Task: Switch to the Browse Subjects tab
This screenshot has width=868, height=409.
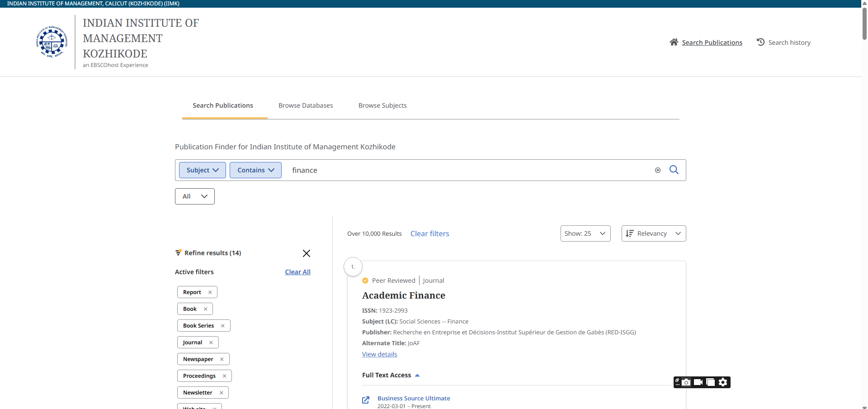Action: point(382,105)
